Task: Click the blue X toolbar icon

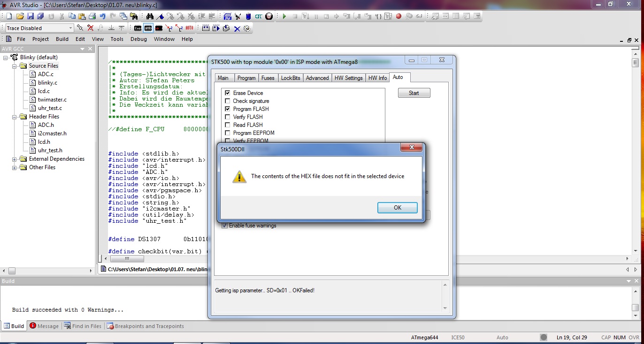Action: coord(237,28)
